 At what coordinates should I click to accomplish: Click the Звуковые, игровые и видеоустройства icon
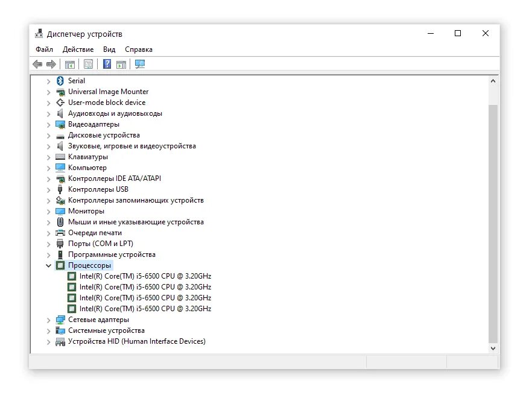[x=60, y=146]
